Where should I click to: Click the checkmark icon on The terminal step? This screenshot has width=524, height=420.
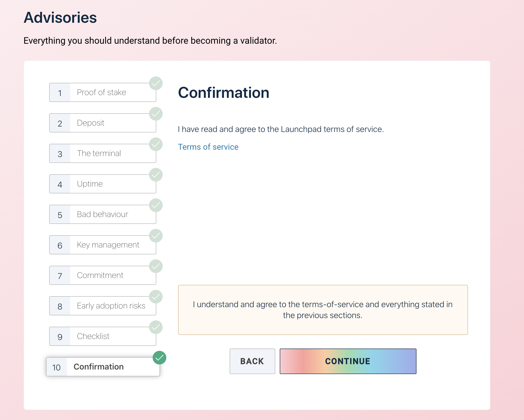pyautogui.click(x=156, y=144)
